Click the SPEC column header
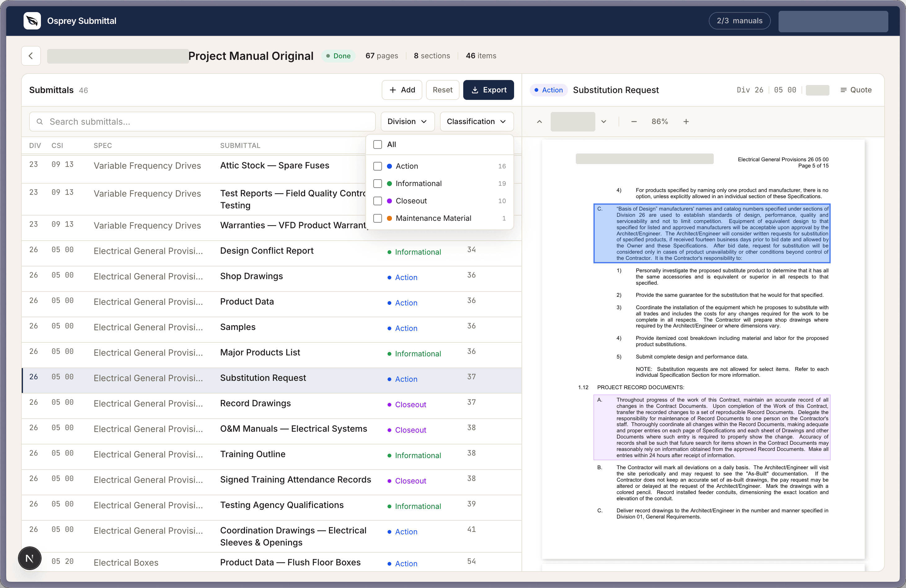This screenshot has width=906, height=588. pyautogui.click(x=103, y=145)
